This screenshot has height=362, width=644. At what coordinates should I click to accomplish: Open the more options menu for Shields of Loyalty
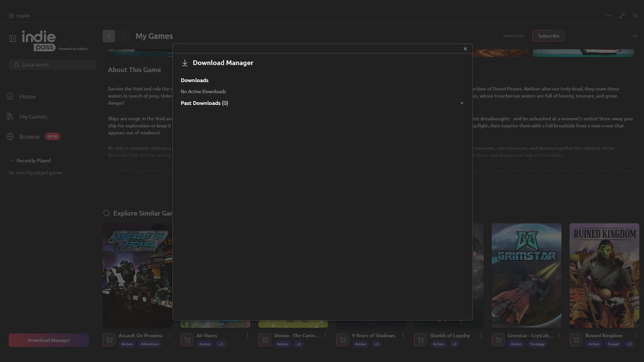(x=481, y=336)
